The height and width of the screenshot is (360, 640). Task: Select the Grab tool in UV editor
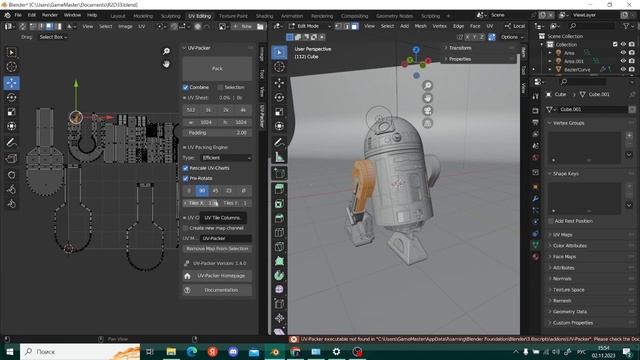tap(11, 175)
